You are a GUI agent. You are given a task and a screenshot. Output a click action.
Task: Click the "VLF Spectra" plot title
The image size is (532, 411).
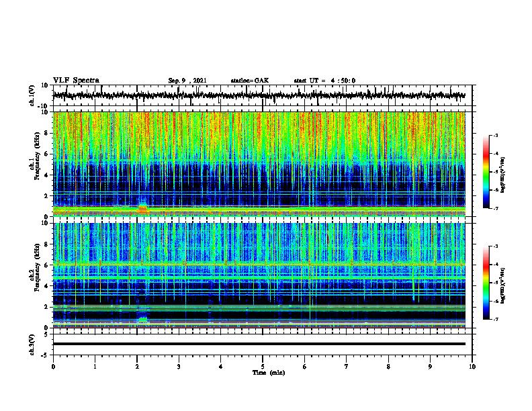(x=76, y=81)
